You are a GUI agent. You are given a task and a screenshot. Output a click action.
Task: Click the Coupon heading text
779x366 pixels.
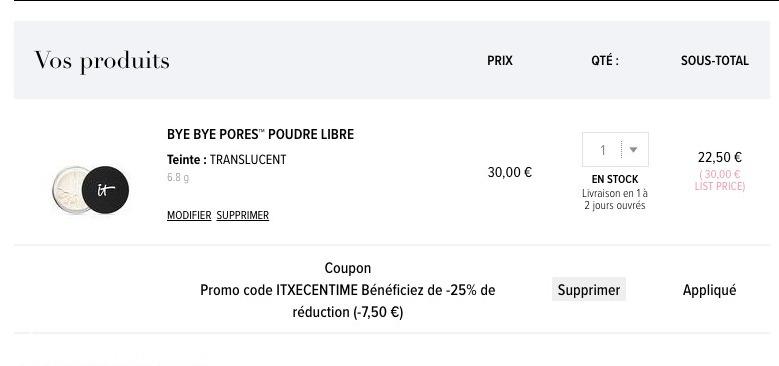pyautogui.click(x=347, y=268)
